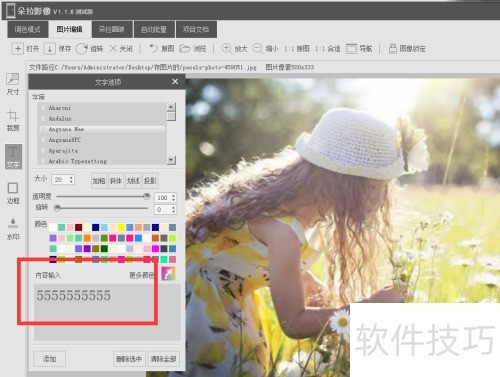Select the Aharoni font
Viewport: 500px width, 377px height.
(x=102, y=108)
